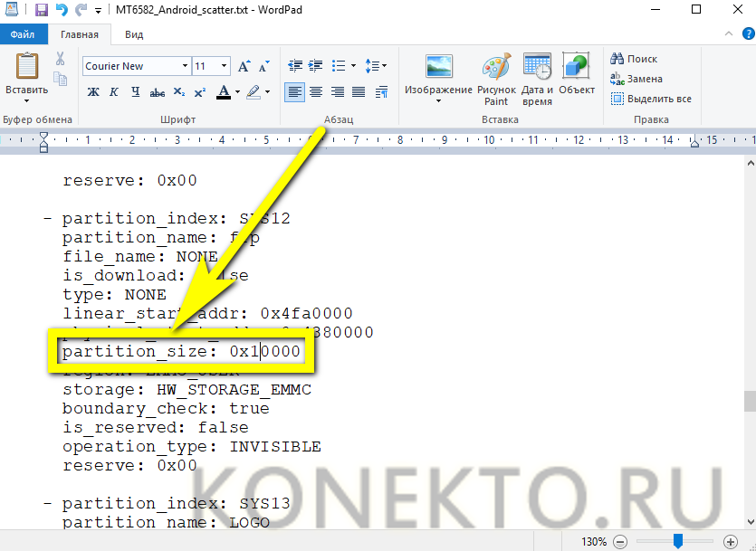Increase font size with grow-font icon
756x551 pixels.
click(244, 66)
